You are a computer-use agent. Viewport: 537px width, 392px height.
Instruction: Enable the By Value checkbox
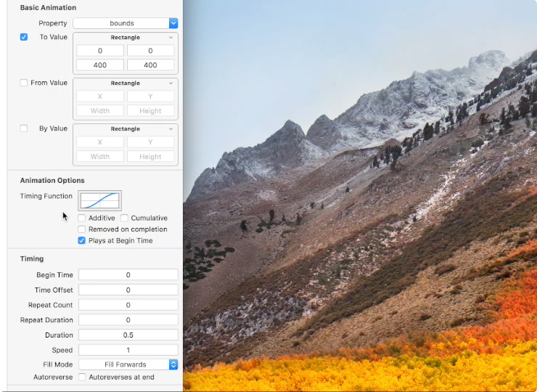(24, 128)
